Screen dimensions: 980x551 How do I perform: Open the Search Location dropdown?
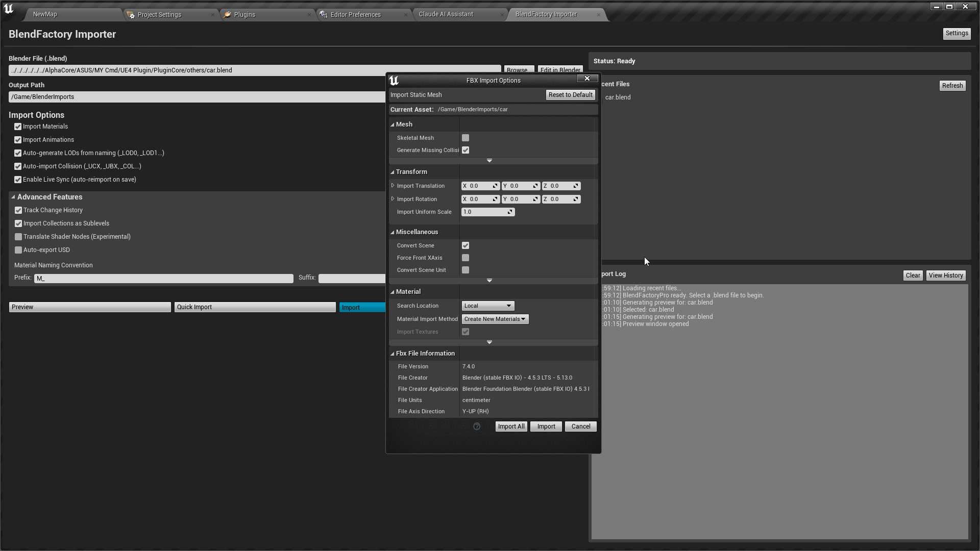pyautogui.click(x=488, y=306)
